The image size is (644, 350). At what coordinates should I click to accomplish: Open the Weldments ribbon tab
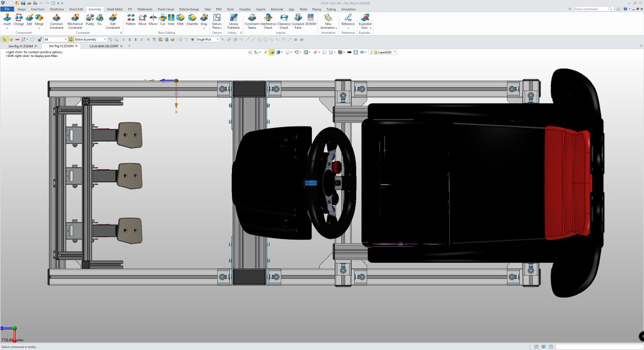144,9
